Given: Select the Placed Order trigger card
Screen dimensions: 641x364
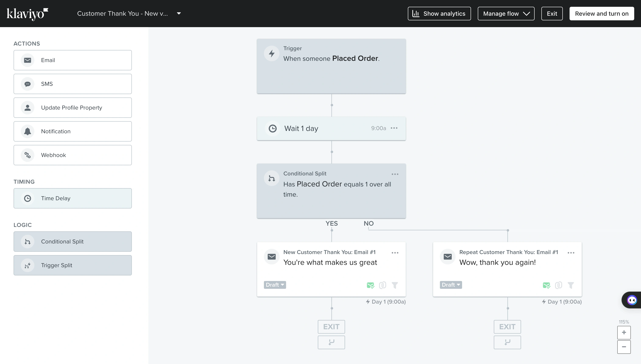Looking at the screenshot, I should pos(331,66).
